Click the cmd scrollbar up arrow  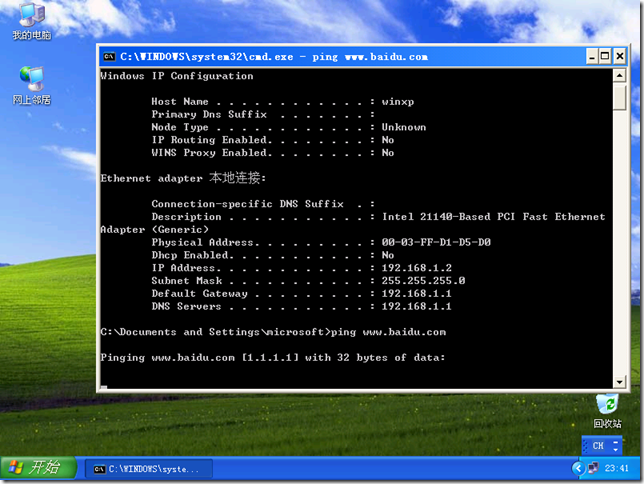(619, 76)
